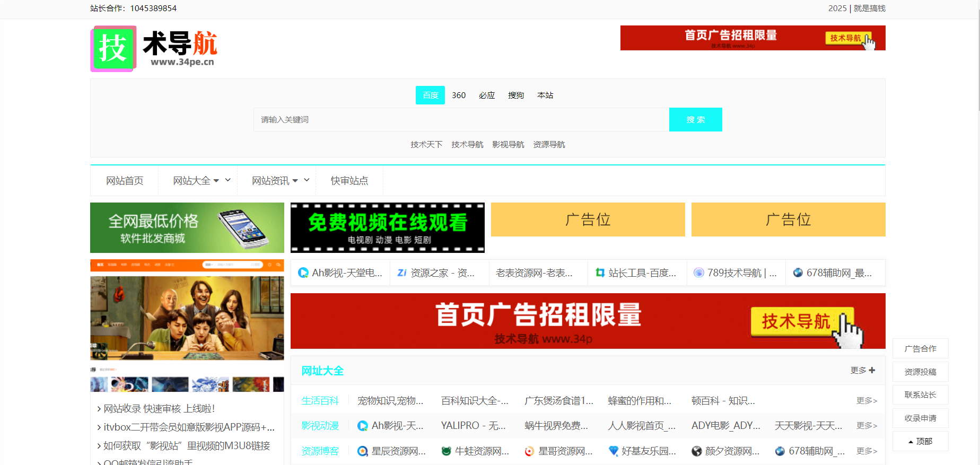Click the first 广告位 yellow banner

(588, 220)
